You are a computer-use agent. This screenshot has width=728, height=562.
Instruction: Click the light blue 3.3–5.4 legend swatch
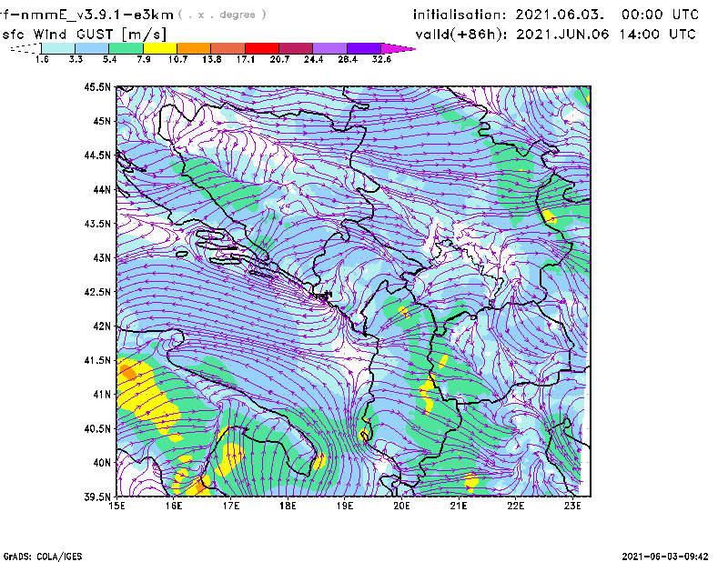(92, 48)
